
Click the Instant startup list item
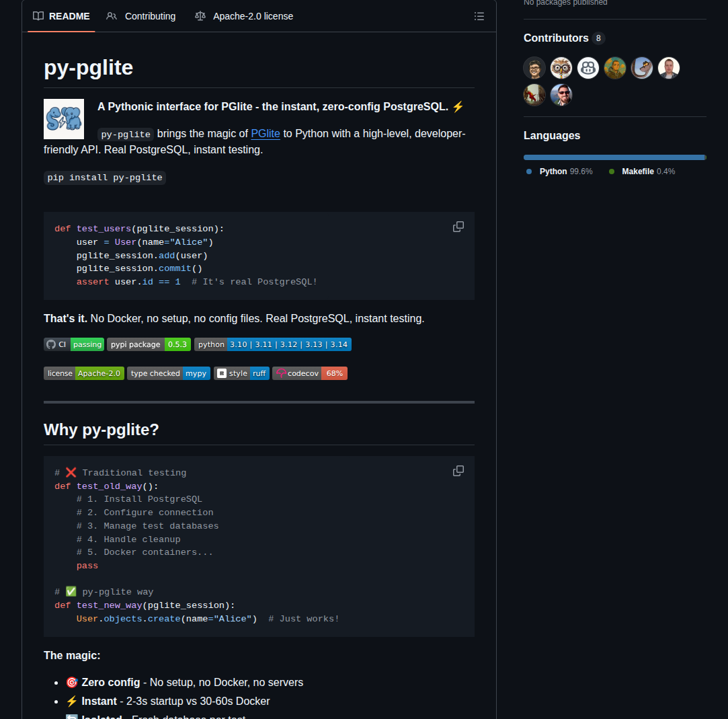(167, 702)
